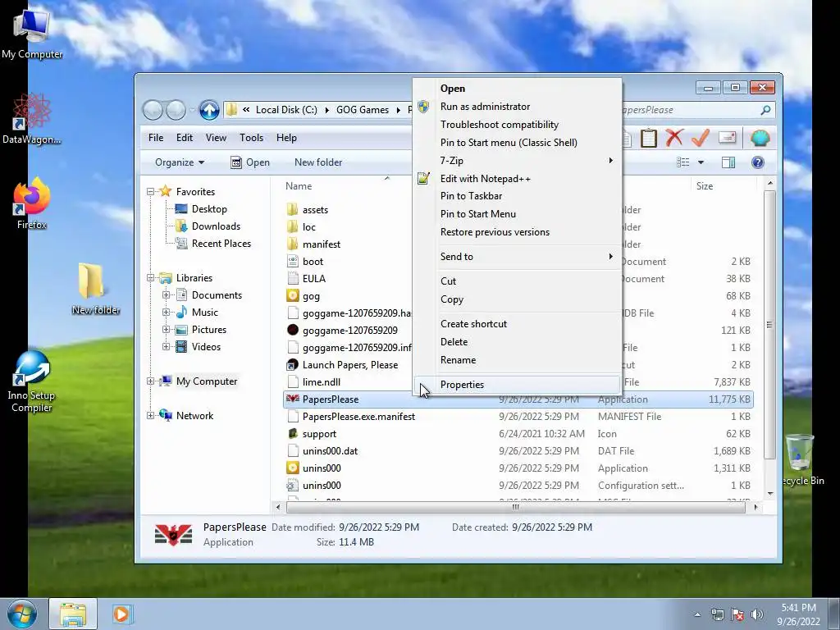Viewport: 840px width, 630px height.
Task: Click Delete in context menu
Action: [517, 342]
